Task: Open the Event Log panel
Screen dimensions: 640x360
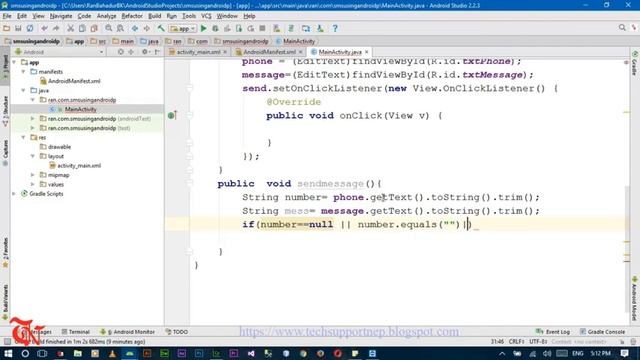Action: point(553,332)
